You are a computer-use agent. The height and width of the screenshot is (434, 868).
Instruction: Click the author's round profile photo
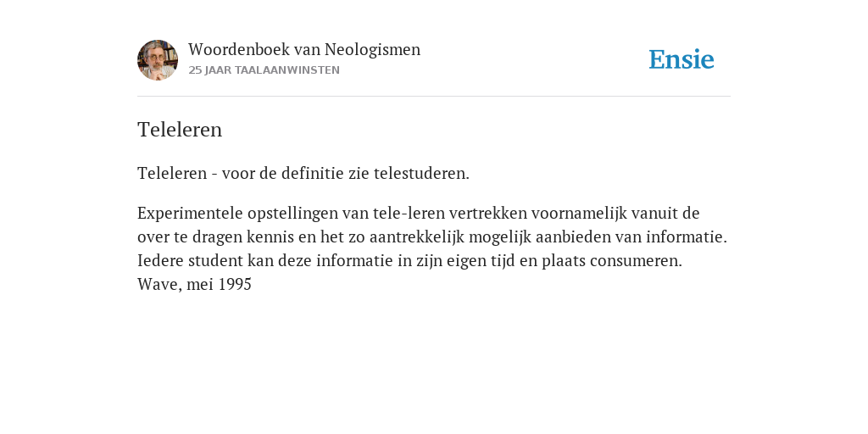click(158, 60)
